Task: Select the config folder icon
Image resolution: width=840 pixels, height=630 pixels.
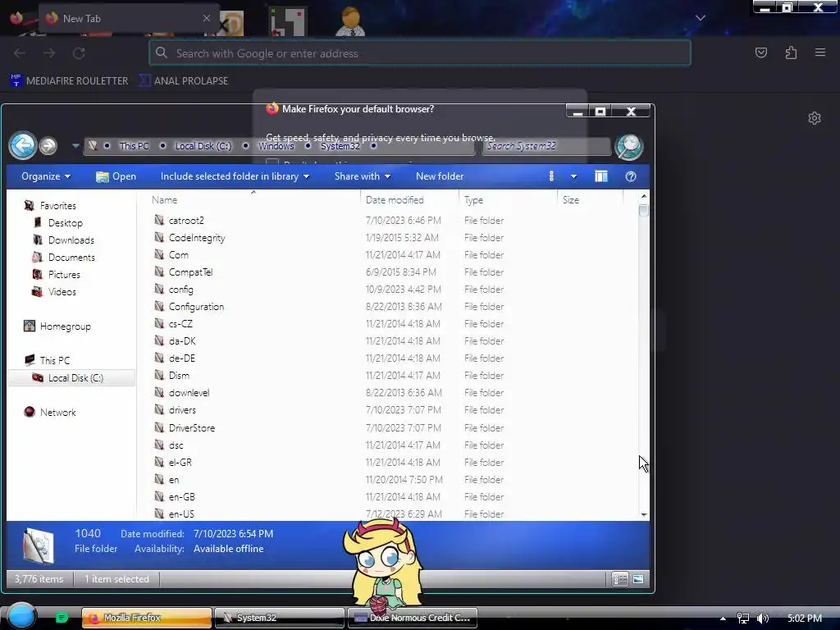Action: [159, 289]
